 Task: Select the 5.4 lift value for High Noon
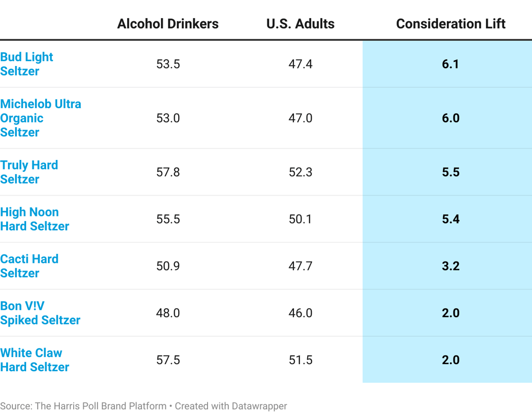click(450, 219)
